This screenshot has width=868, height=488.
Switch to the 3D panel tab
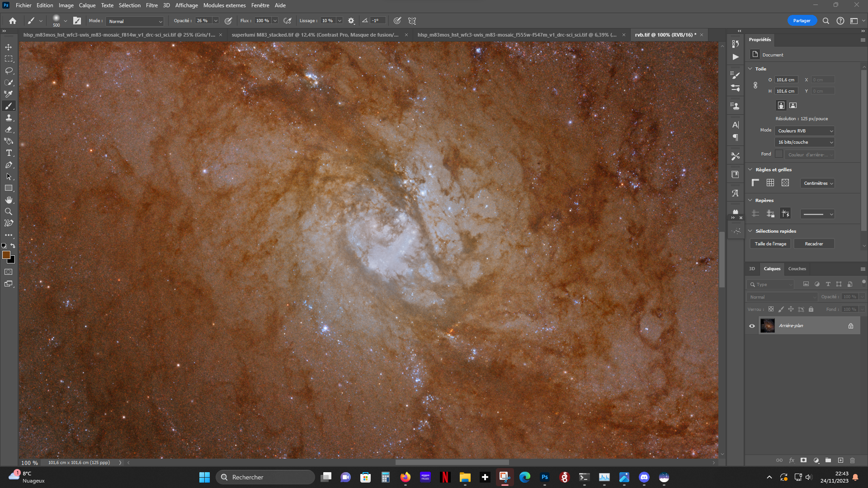click(752, 269)
